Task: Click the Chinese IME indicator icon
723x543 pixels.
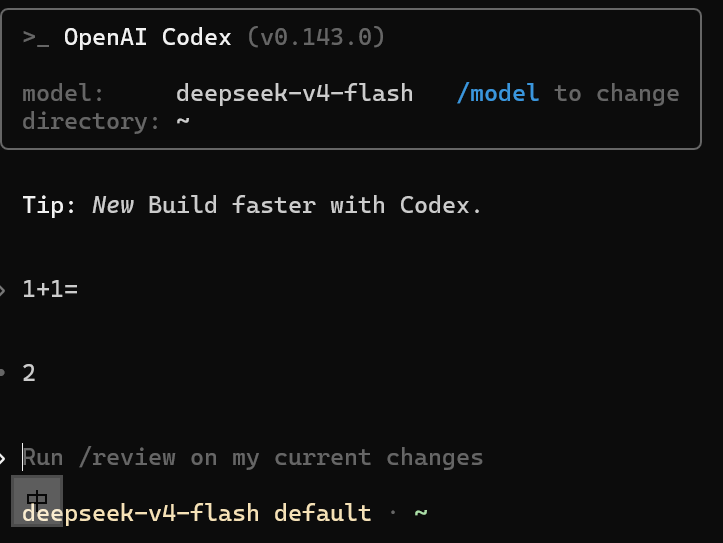Action: click(37, 501)
